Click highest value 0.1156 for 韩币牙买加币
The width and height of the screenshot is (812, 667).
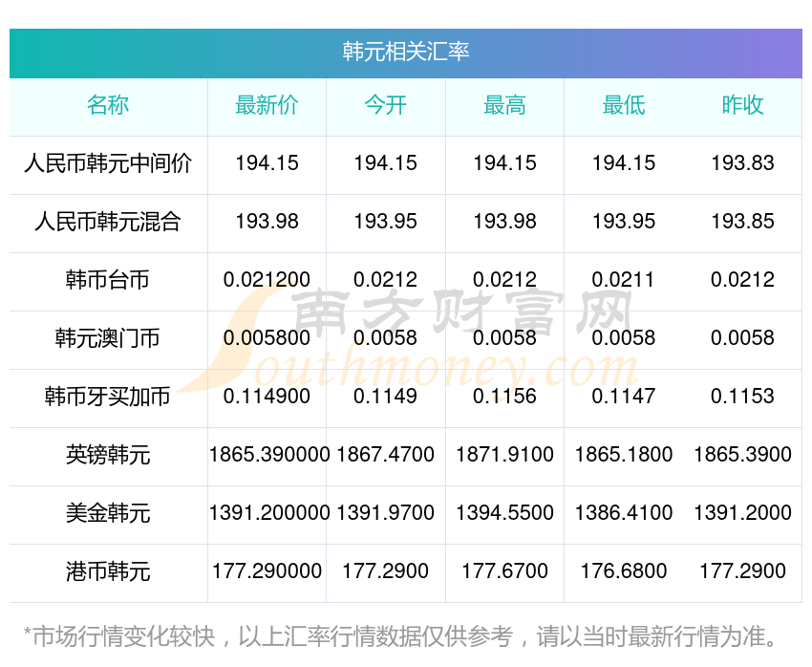tap(504, 397)
